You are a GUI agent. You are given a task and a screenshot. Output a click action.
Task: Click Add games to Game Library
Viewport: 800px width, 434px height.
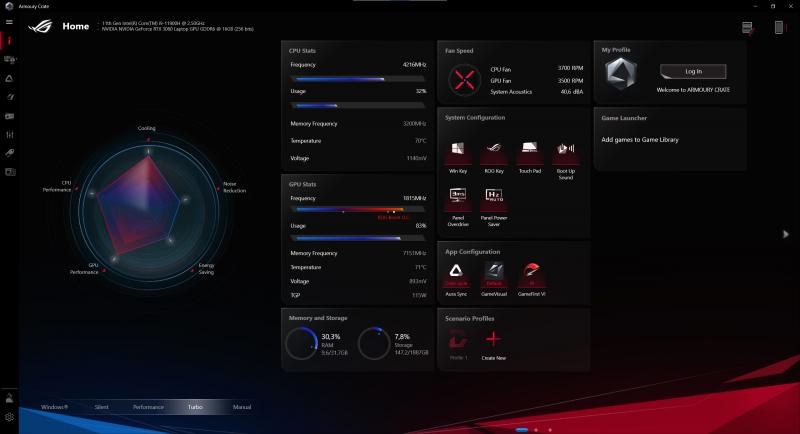tap(640, 140)
